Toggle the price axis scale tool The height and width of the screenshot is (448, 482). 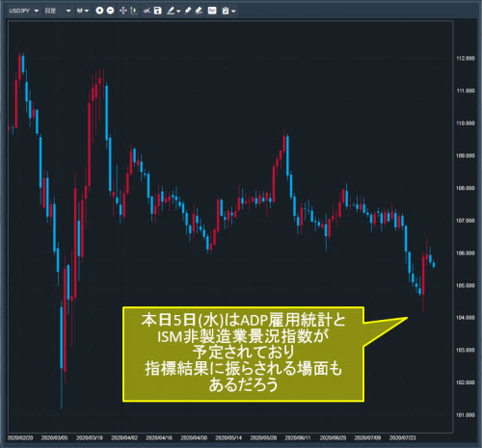tap(134, 11)
